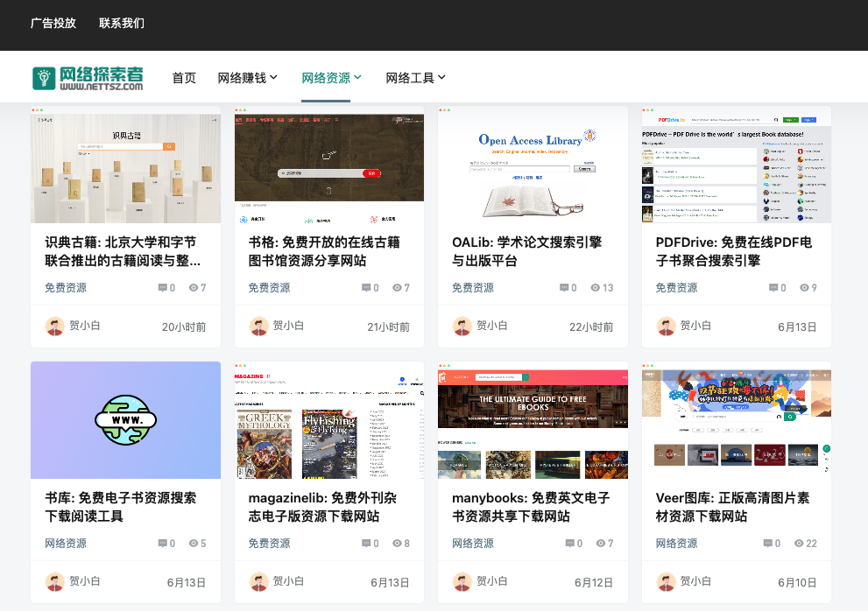Open the 联系我们 link in top bar
Screen dimensions: 868x611
(122, 24)
